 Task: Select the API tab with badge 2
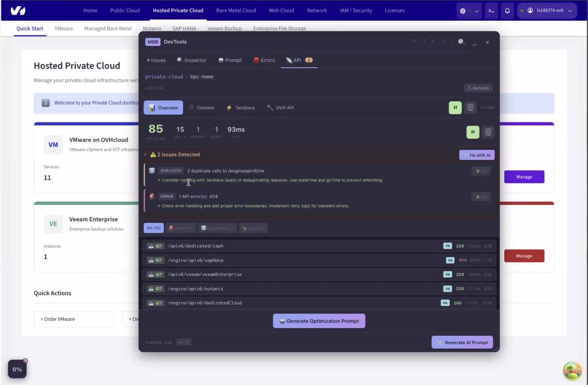coord(299,60)
